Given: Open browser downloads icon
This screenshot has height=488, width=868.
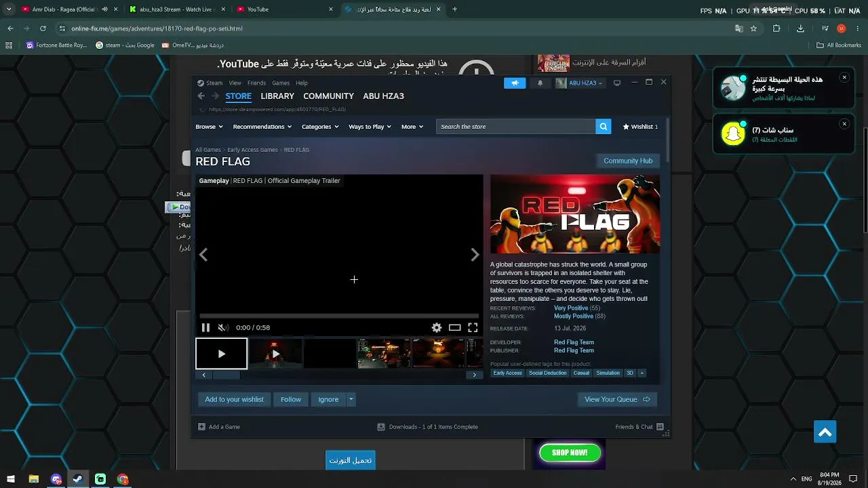Looking at the screenshot, I should pyautogui.click(x=800, y=28).
